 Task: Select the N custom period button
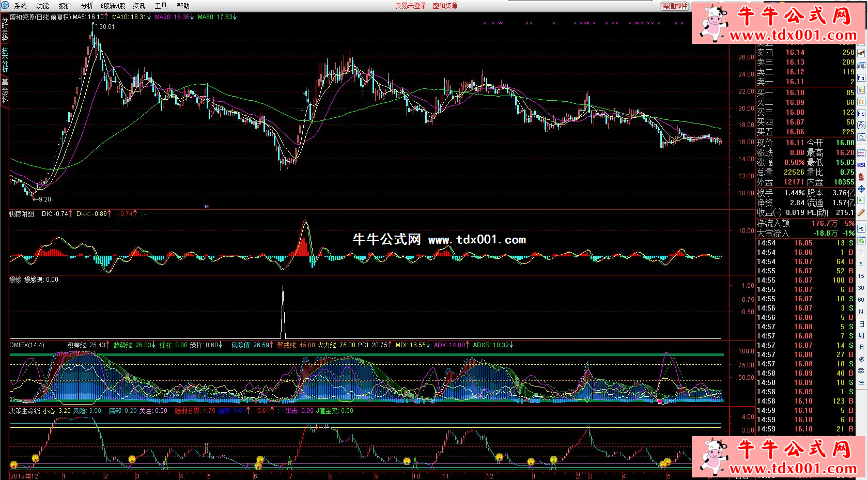point(861,312)
